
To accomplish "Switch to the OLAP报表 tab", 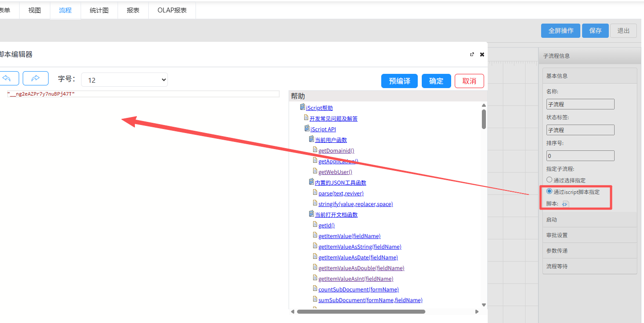I will tap(172, 10).
